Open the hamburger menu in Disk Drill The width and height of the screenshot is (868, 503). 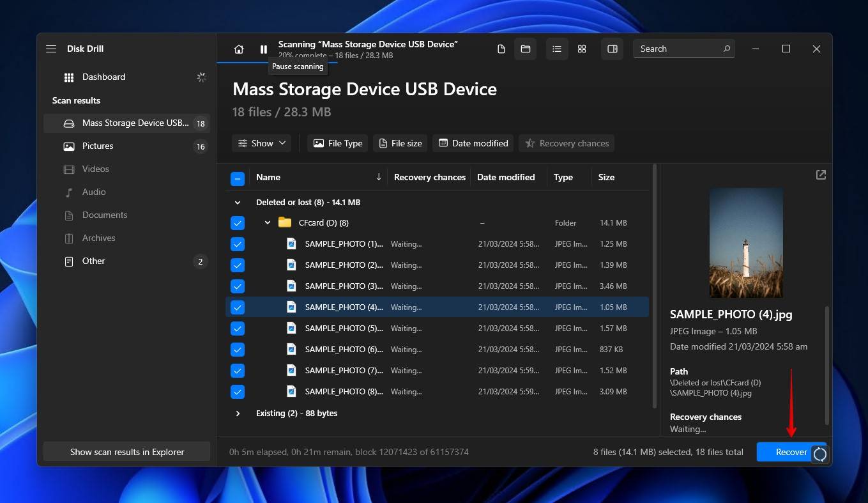[x=51, y=48]
